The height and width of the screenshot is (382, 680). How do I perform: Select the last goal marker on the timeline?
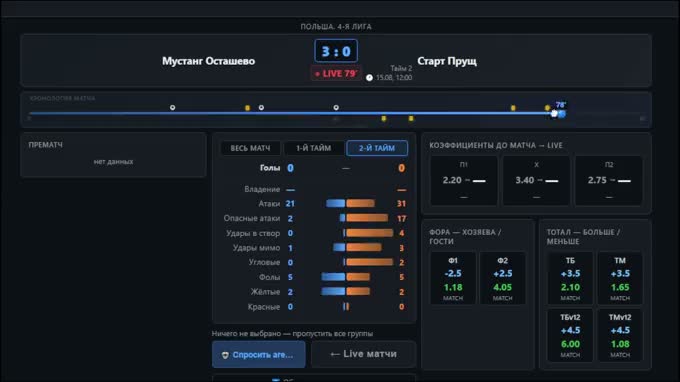point(336,108)
